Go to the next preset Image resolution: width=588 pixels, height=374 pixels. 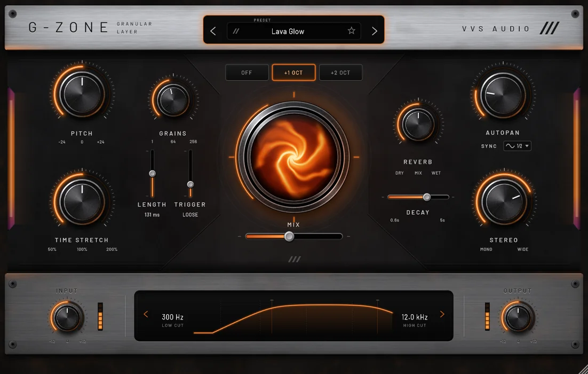click(374, 31)
